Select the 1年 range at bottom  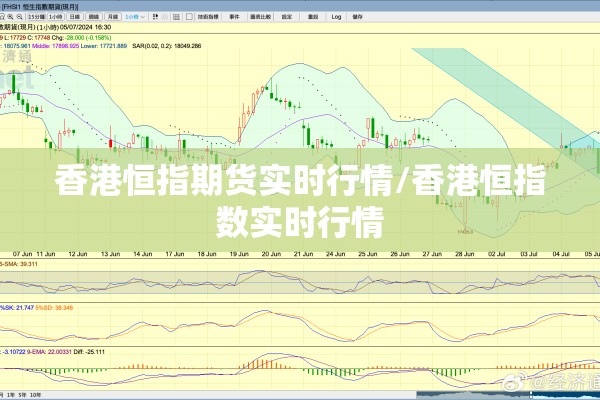pyautogui.click(x=10, y=395)
